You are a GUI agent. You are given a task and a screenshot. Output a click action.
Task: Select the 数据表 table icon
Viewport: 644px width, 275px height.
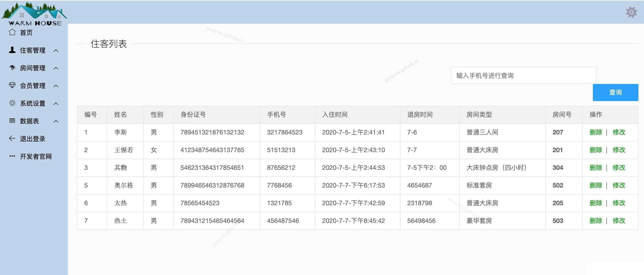(x=12, y=121)
